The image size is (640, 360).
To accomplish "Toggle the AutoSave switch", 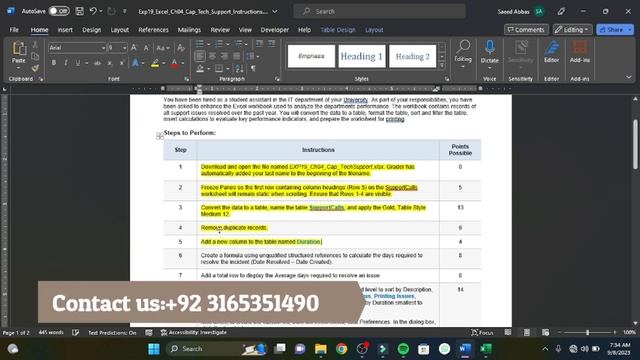I will tap(59, 11).
